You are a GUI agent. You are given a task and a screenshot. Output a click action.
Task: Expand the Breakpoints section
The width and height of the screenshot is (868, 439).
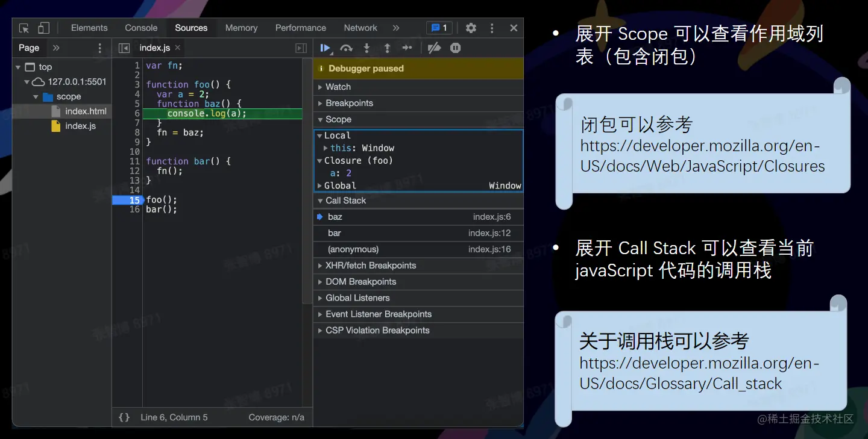point(418,103)
